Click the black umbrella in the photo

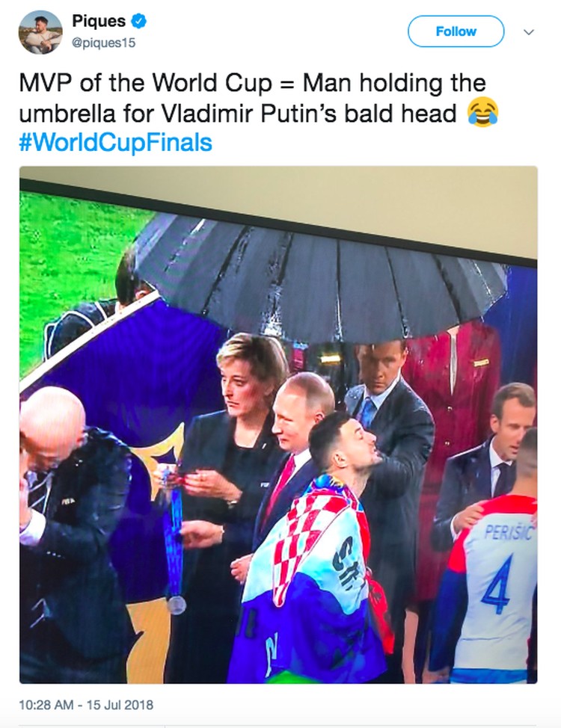click(x=321, y=279)
